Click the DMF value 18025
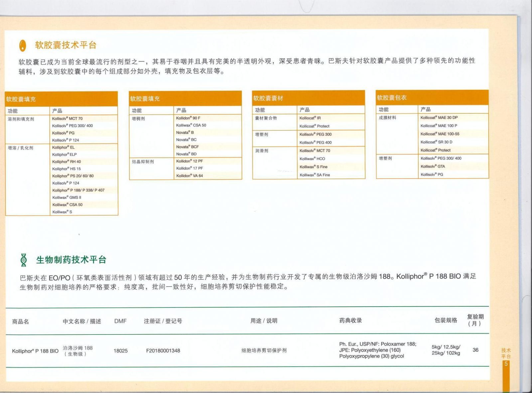The image size is (532, 393). 120,351
